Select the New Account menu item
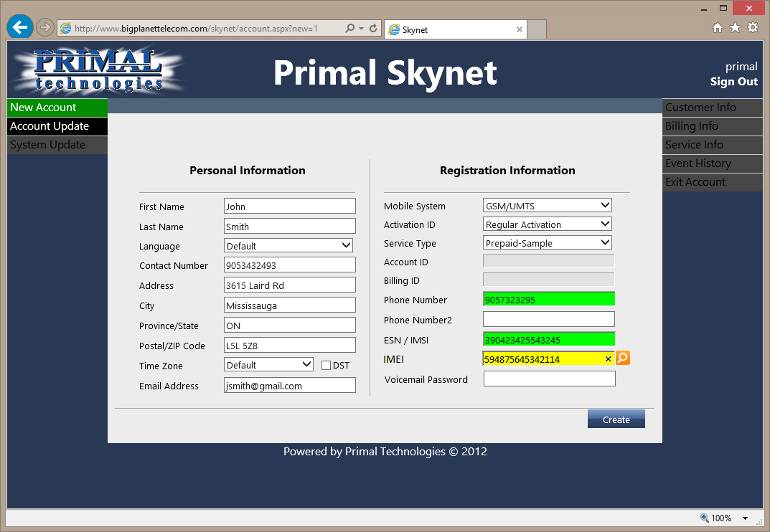This screenshot has width=770, height=532. coord(57,108)
